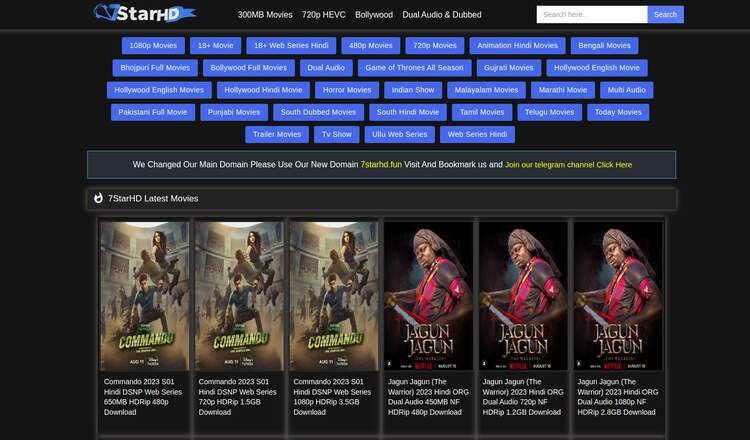Browse the 720p Movies category
750x440 pixels.
click(435, 45)
